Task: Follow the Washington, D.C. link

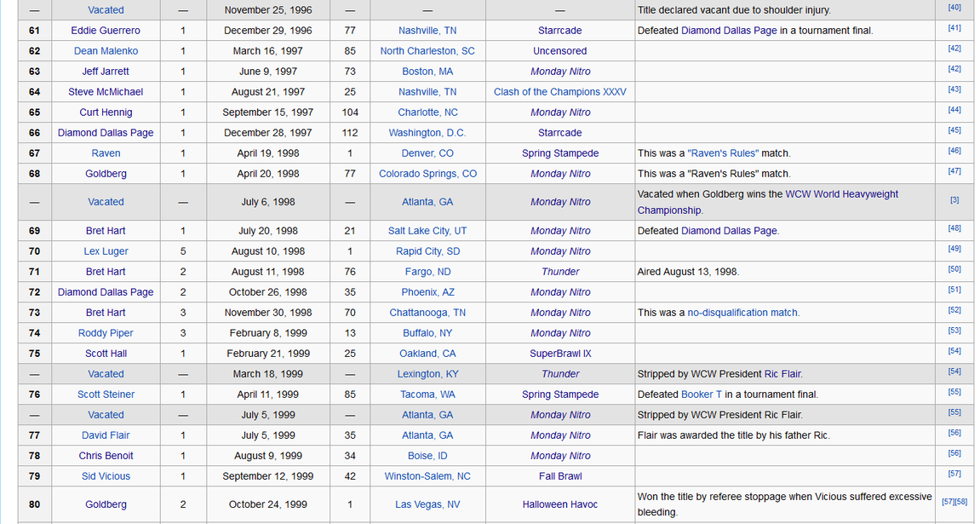Action: (427, 133)
